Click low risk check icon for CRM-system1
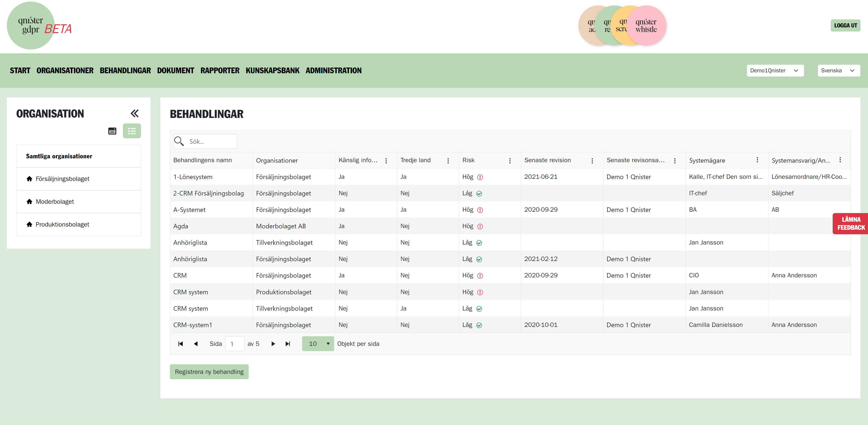Image resolution: width=868 pixels, height=425 pixels. [479, 325]
